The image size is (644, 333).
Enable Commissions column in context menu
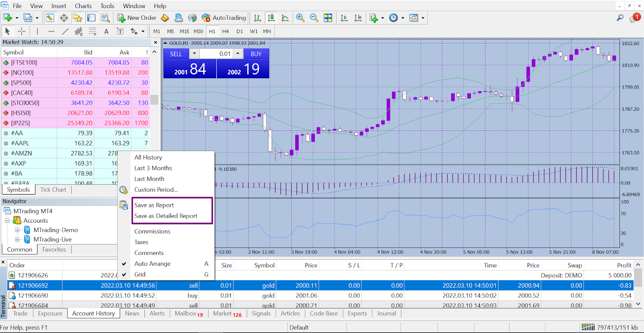tap(166, 232)
